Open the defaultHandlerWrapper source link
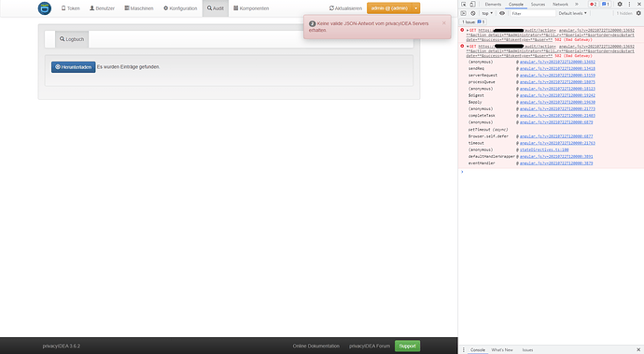Viewport: 644px width, 354px height. (x=556, y=156)
